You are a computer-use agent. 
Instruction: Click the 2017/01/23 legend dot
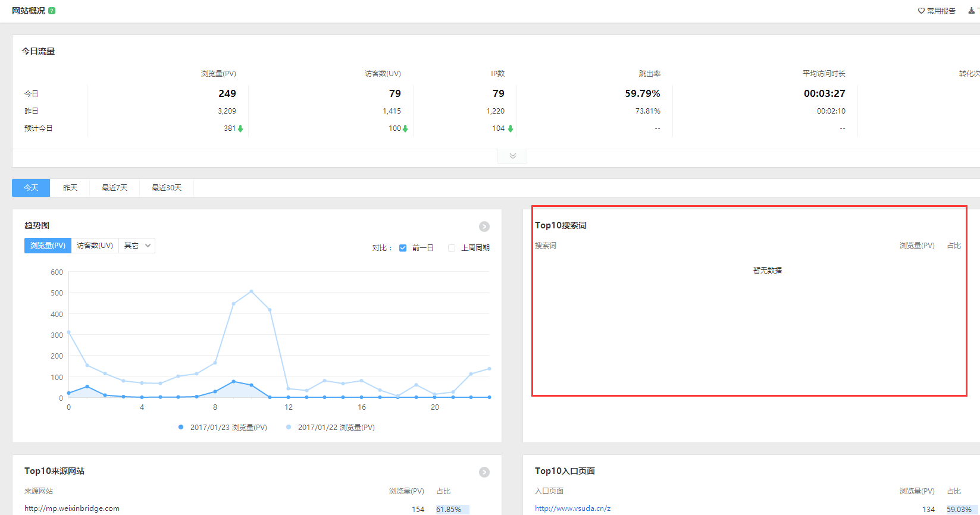[181, 427]
